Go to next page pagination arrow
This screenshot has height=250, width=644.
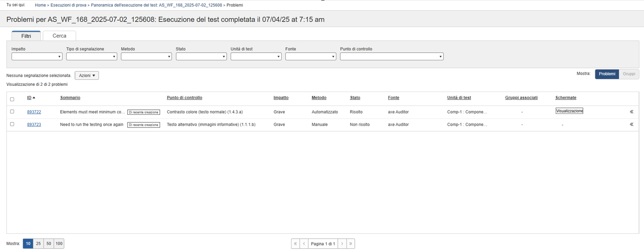342,244
